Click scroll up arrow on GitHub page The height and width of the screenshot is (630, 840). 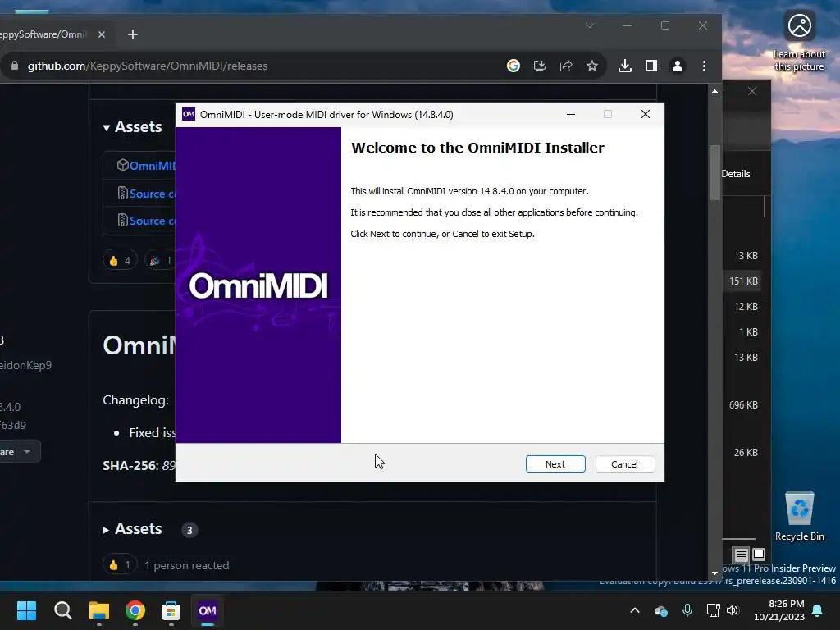(714, 91)
